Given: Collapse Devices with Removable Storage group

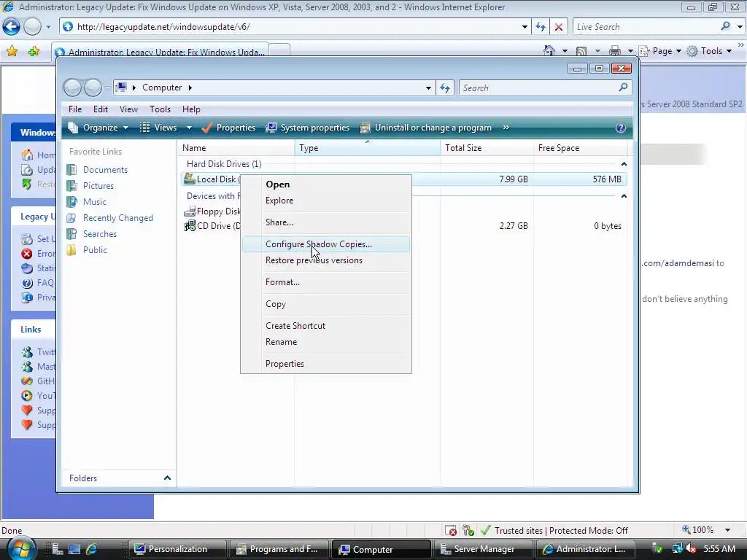Looking at the screenshot, I should (624, 196).
